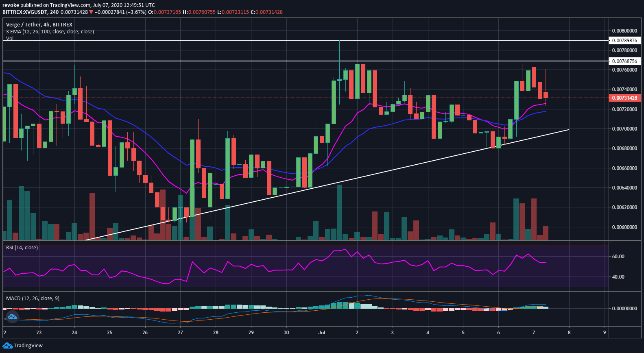
Task: Click the RSI 60.00 axis label
Action: (618, 257)
